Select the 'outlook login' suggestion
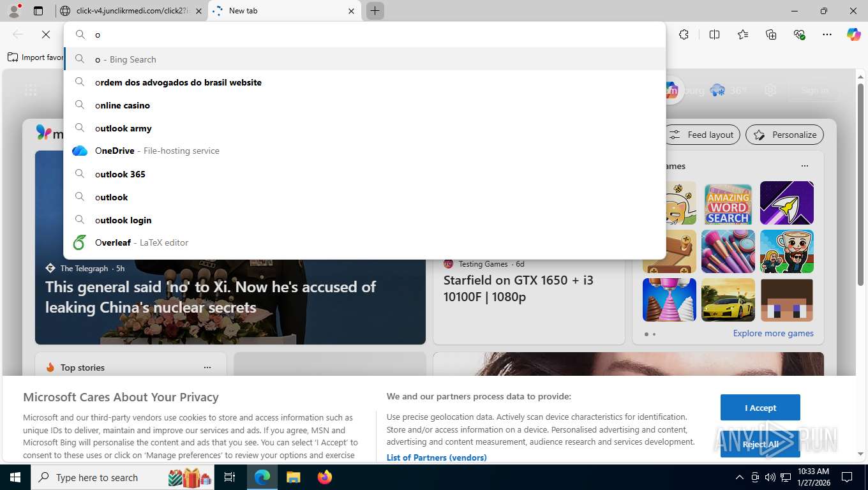The width and height of the screenshot is (868, 490). point(364,220)
